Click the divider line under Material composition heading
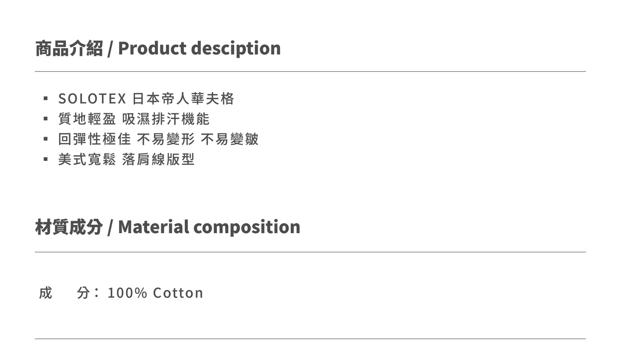Screen dimensions: 621x364 pos(310,252)
